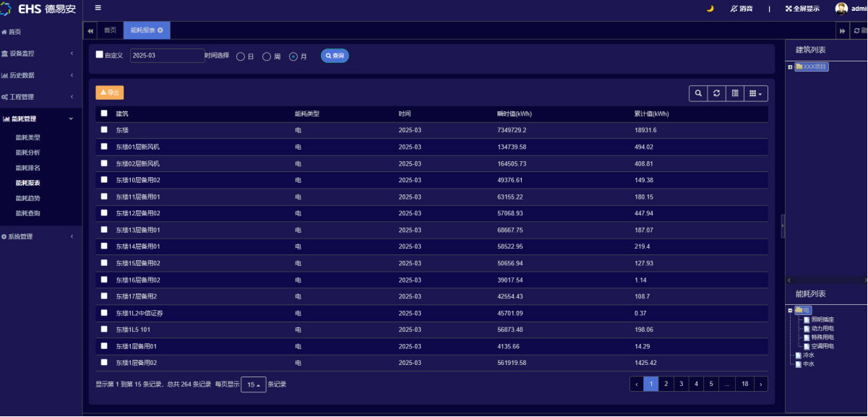
Task: Refresh the table with the refresh icon
Action: (716, 93)
